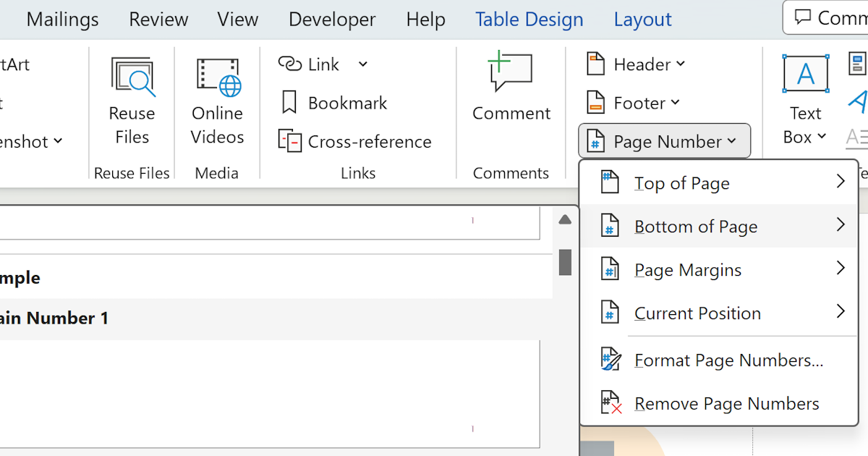
Task: Click the Footer page icon
Action: (x=595, y=102)
